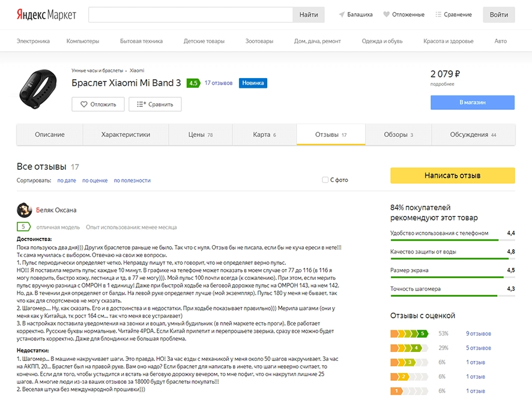Click the 5-star rating scale icon
Screen dimensions: 532x412
click(x=409, y=333)
